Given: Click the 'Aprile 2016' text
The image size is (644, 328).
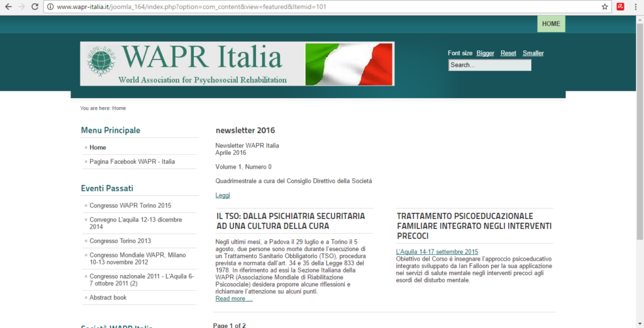Looking at the screenshot, I should coord(231,152).
